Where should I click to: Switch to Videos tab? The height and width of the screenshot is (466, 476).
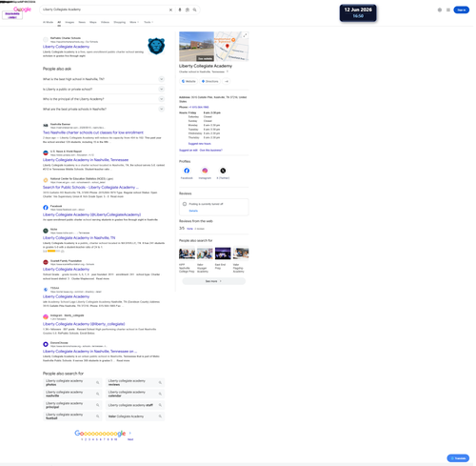click(x=105, y=22)
